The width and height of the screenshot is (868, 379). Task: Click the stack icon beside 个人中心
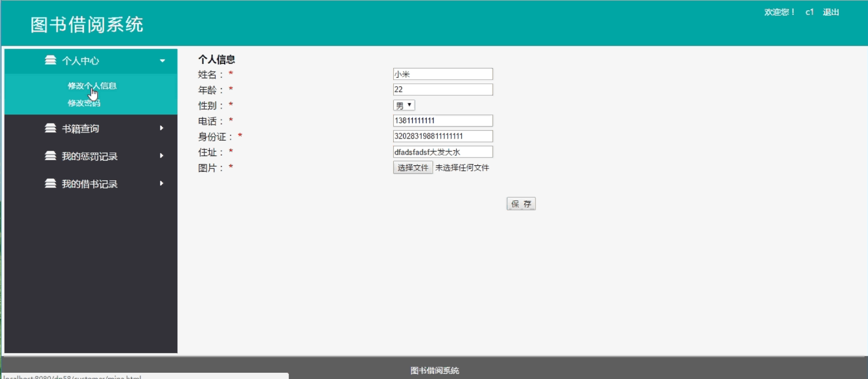click(51, 60)
